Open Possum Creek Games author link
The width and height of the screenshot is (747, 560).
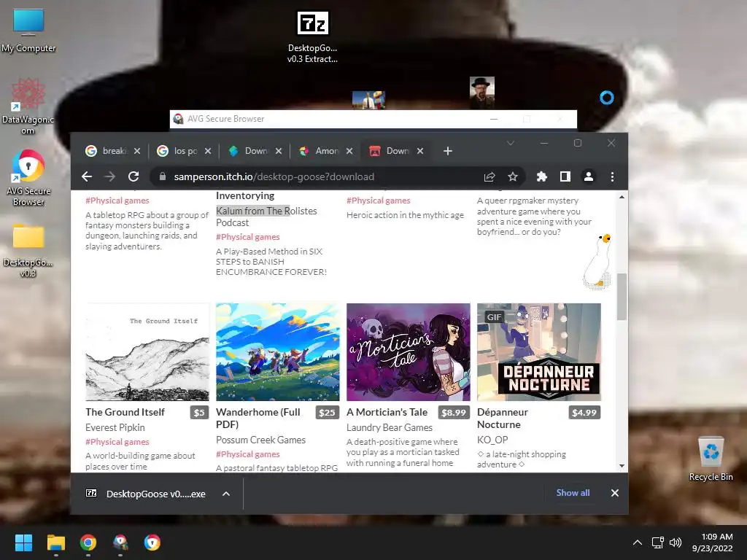(260, 440)
